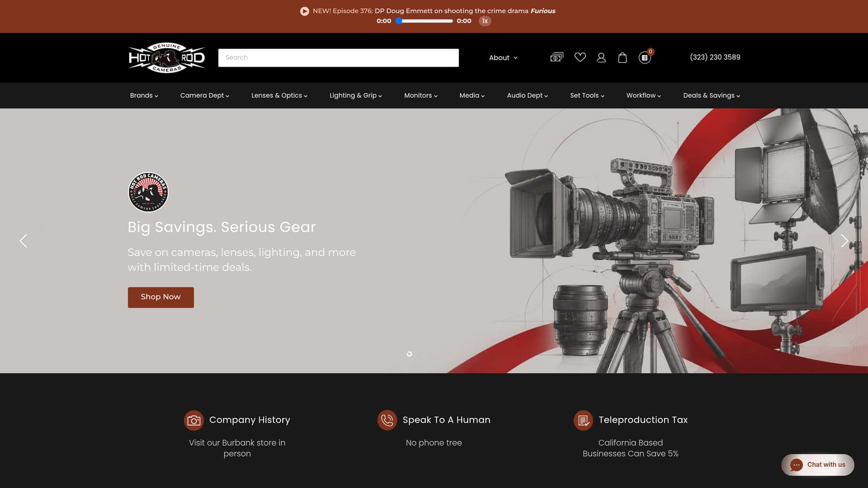Expand the Lighting & Grip menu
This screenshot has width=868, height=488.
[356, 95]
